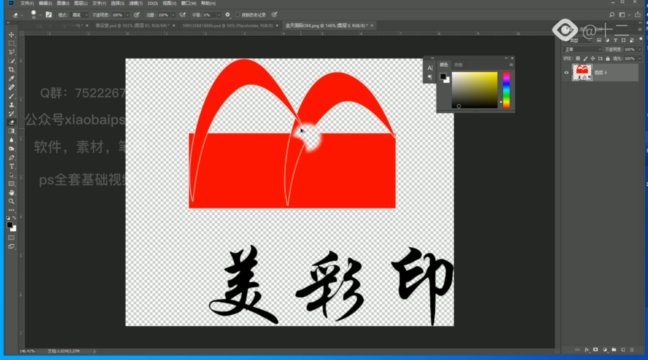Choose the Horizontal Type tool
The image size is (648, 360).
[x=12, y=166]
